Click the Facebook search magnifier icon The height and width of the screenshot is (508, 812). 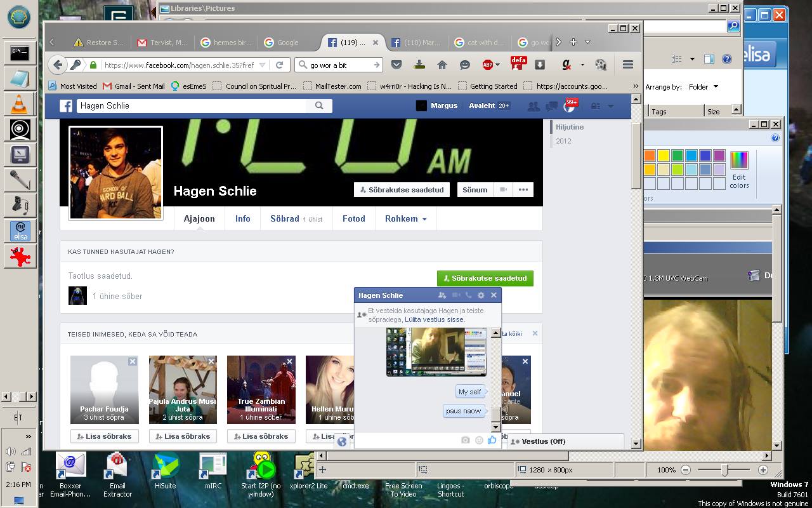pos(319,106)
